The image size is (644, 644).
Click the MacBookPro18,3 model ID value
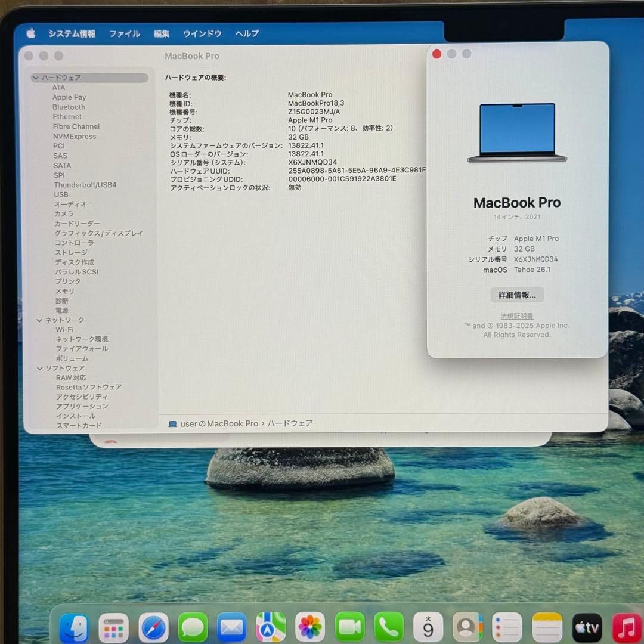pos(316,104)
